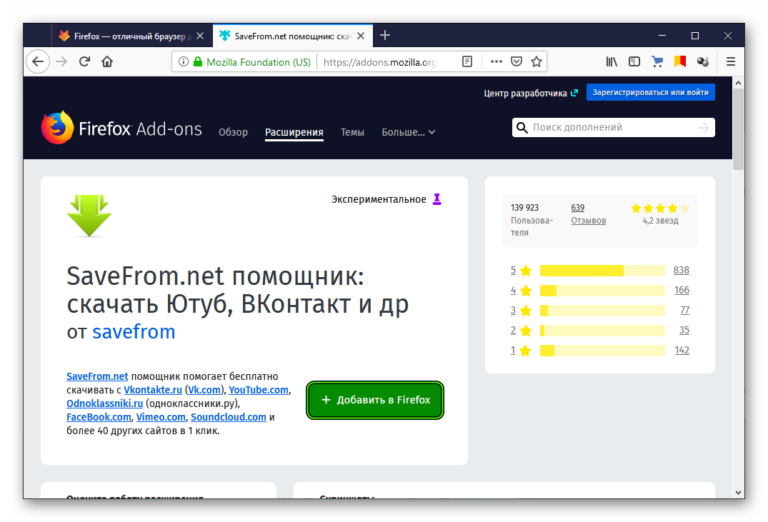Viewport: 768px width, 522px height.
Task: Click the shopping cart extension icon
Action: click(657, 62)
